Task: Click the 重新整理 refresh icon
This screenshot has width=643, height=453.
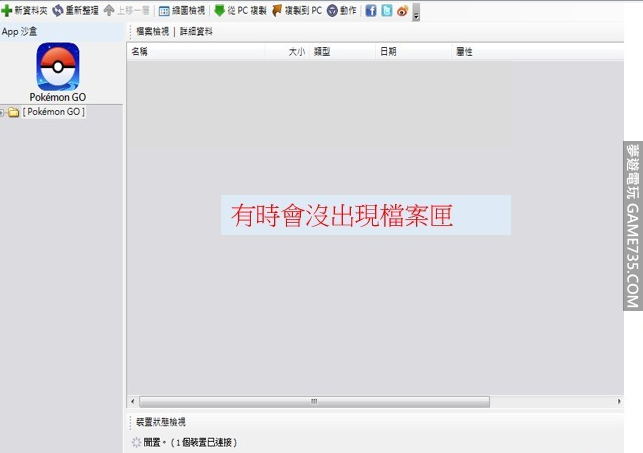Action: [57, 11]
